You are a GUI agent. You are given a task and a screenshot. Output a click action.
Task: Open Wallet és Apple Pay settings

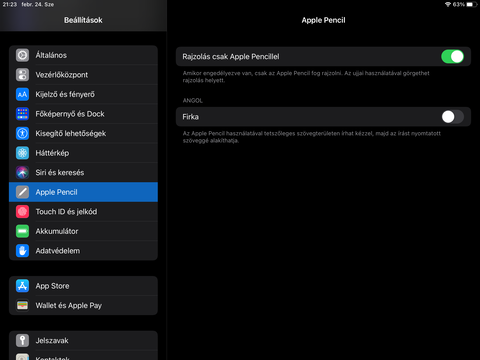[x=83, y=305]
